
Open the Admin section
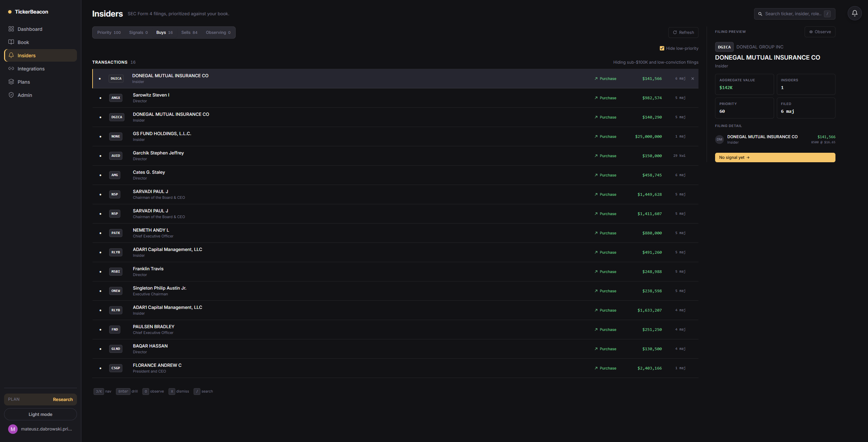[40, 95]
